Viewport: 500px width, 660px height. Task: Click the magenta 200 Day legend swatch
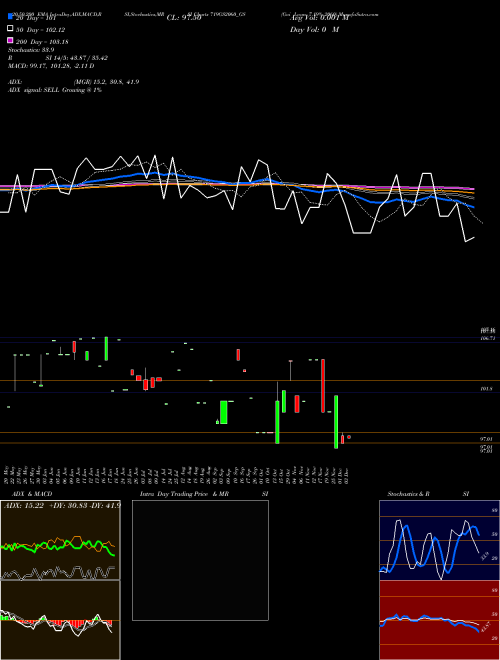[10, 40]
